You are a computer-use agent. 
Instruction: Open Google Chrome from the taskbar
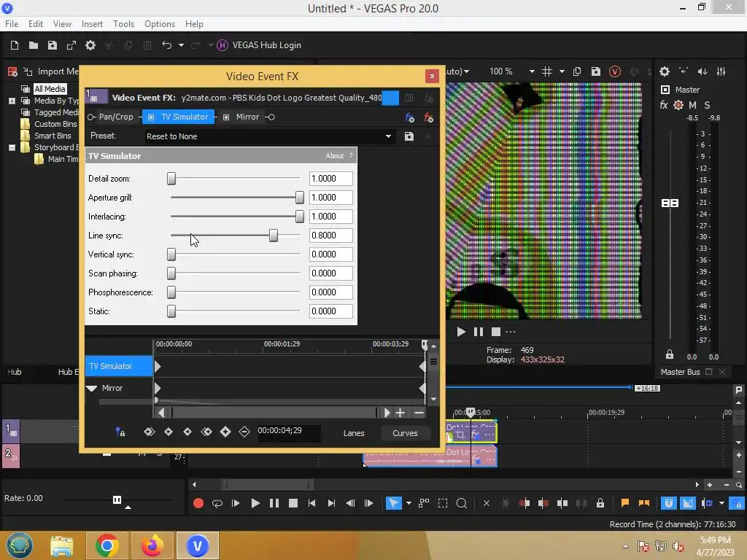107,545
